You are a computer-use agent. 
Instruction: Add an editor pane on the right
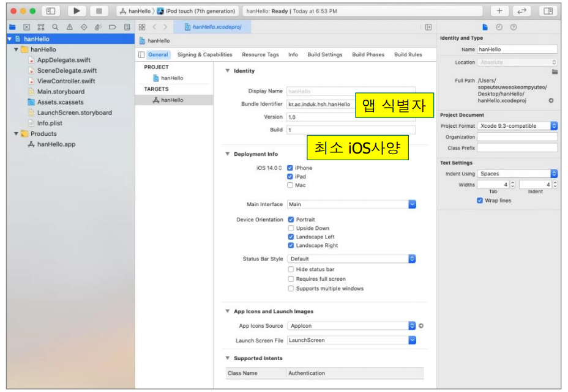click(428, 27)
